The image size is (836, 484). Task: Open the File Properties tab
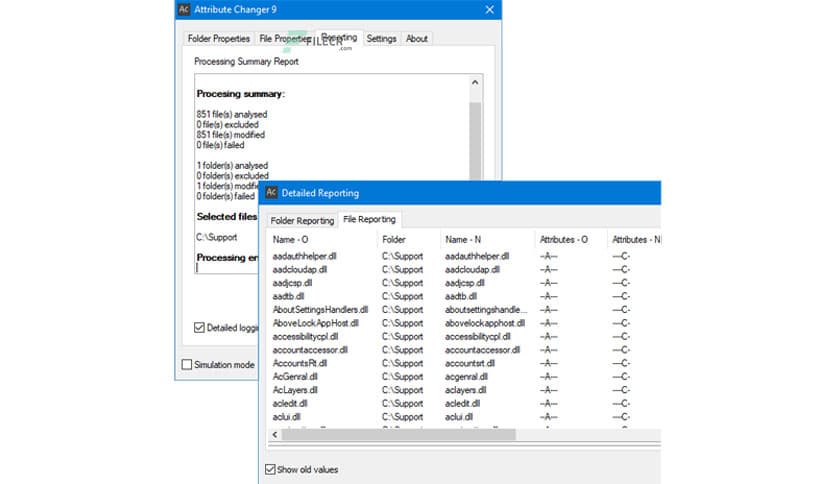coord(285,38)
